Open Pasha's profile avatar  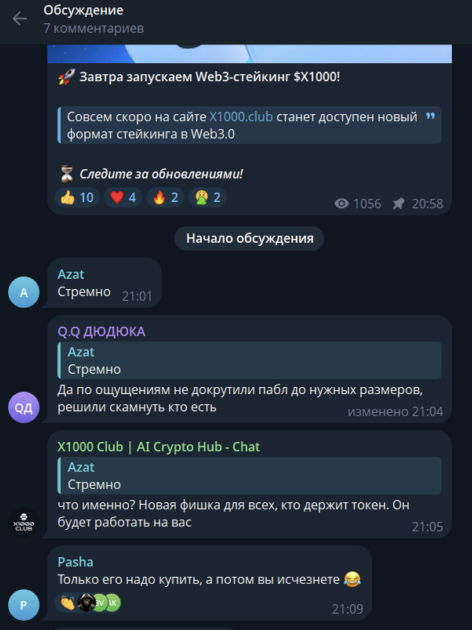[x=24, y=605]
